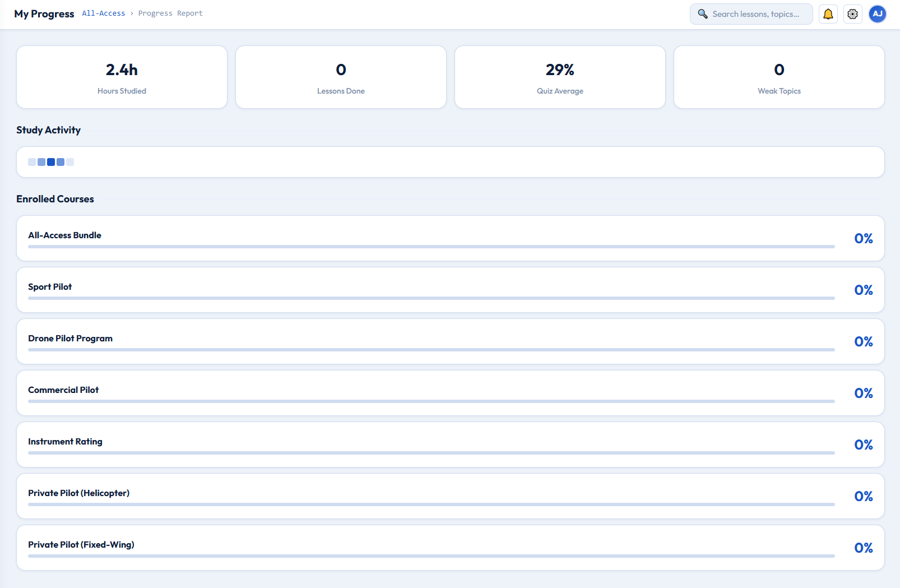Open the Drone Pilot Program course
Screen dimensions: 900x588
448,341
